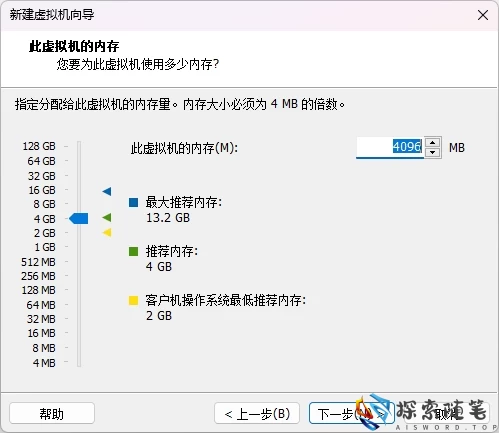The width and height of the screenshot is (499, 433).
Task: Click the 16 GB scale label
Action: click(x=42, y=190)
